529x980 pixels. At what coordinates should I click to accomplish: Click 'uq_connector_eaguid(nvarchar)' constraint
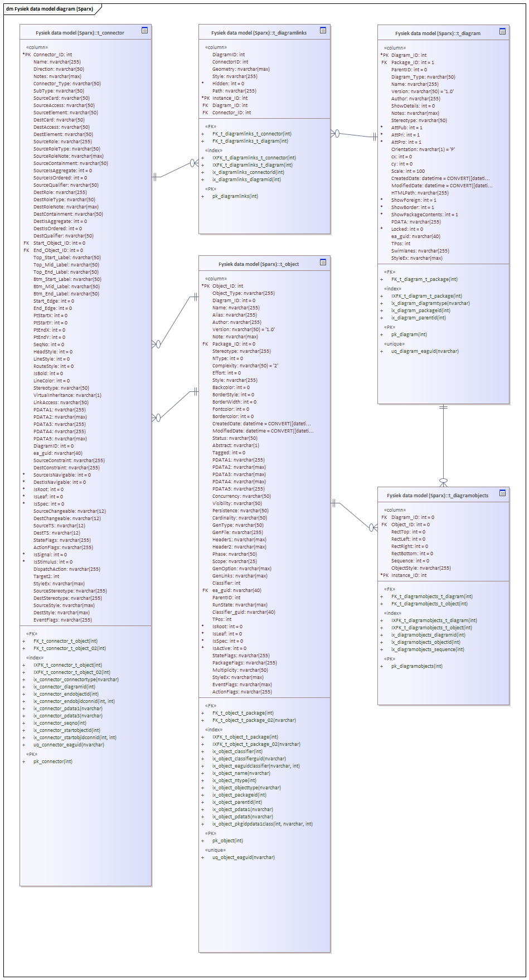(69, 745)
